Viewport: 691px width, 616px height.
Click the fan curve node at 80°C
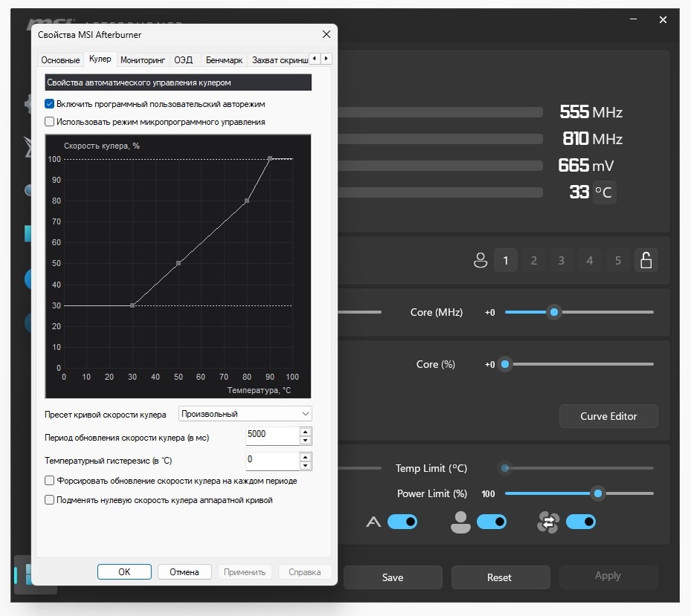247,201
